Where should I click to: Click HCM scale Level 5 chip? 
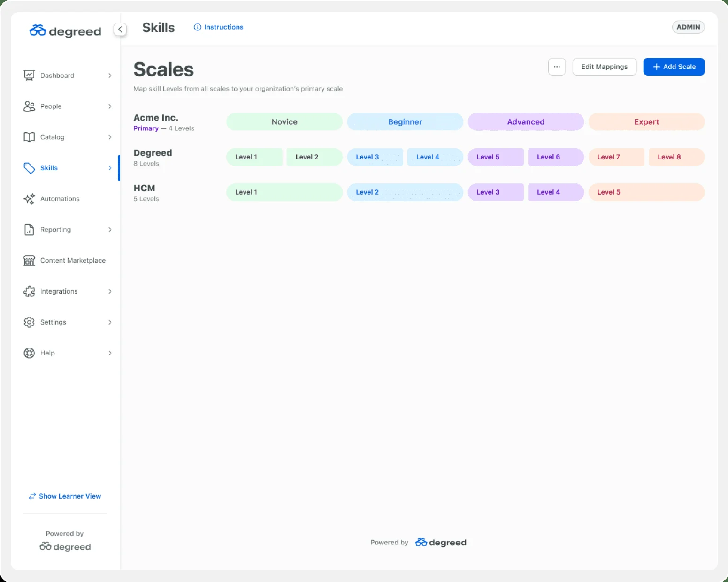click(x=647, y=192)
